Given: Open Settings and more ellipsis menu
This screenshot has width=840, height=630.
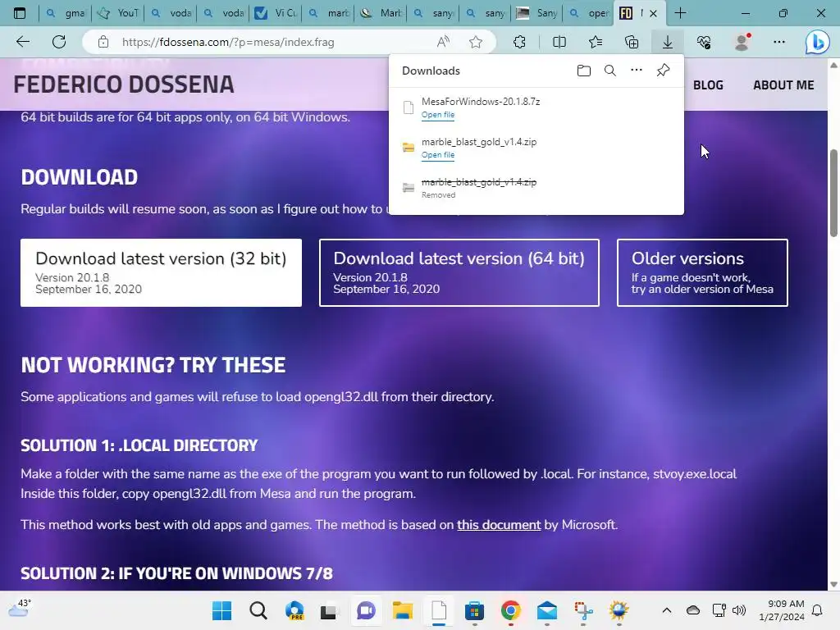Looking at the screenshot, I should pos(779,42).
